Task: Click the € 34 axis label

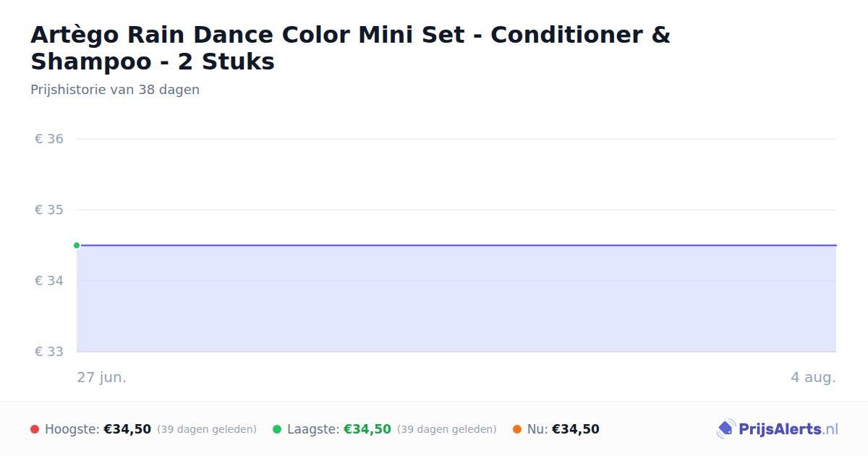Action: click(49, 281)
